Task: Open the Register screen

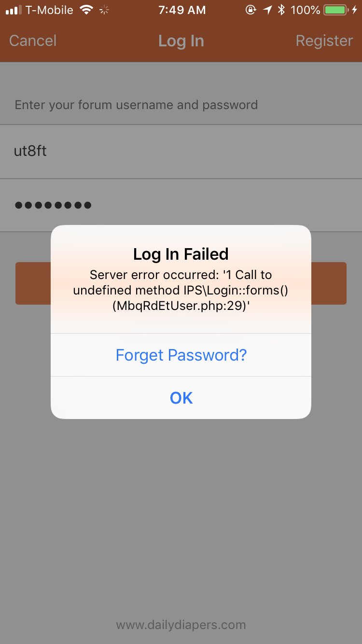Action: pyautogui.click(x=324, y=41)
